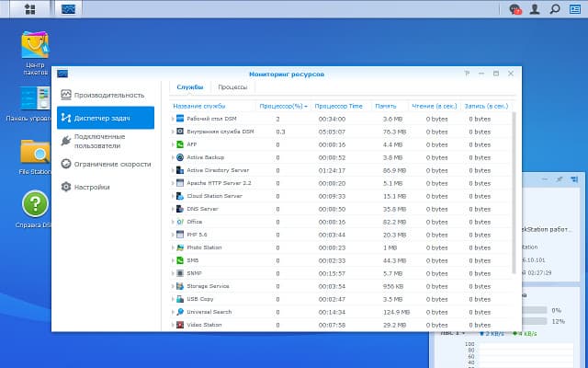Open the File Station desktop icon
Screen dimensions: 588x368
35,156
